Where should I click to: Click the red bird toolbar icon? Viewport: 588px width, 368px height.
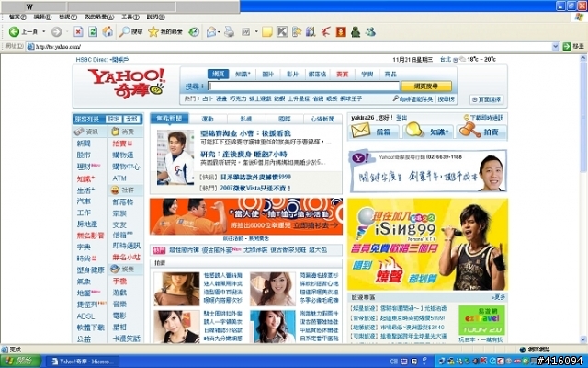(x=326, y=32)
